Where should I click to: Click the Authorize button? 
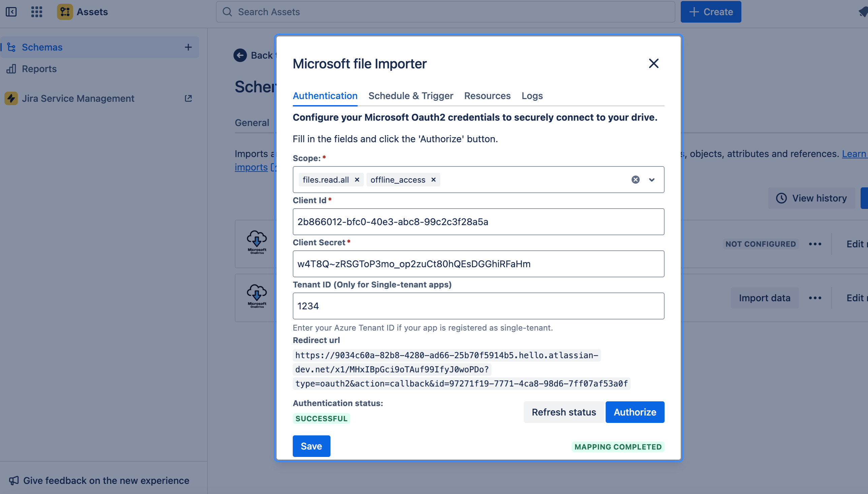tap(635, 412)
